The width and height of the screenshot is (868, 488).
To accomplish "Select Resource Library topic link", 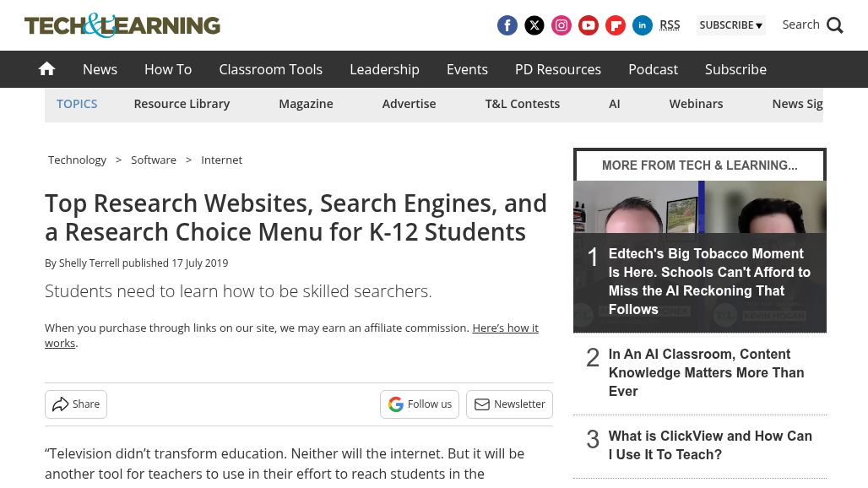I will pyautogui.click(x=182, y=104).
